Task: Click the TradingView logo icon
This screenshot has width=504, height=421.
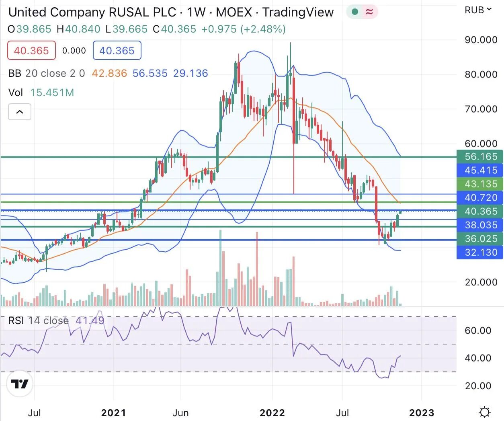Action: pos(20,384)
